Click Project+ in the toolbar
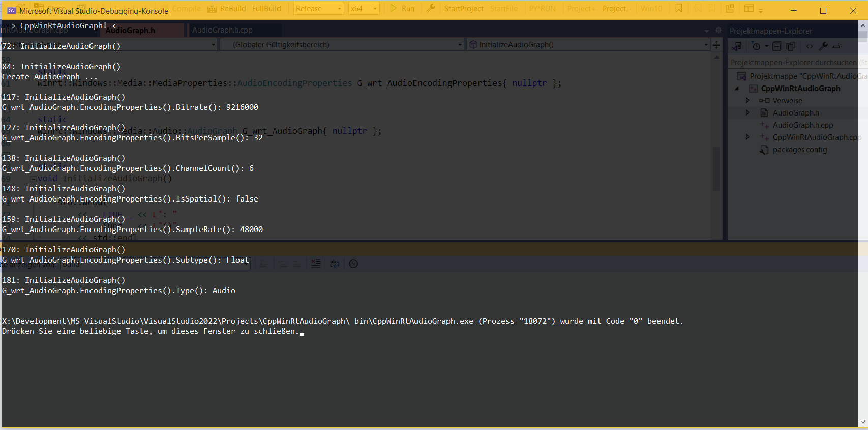 (x=581, y=8)
